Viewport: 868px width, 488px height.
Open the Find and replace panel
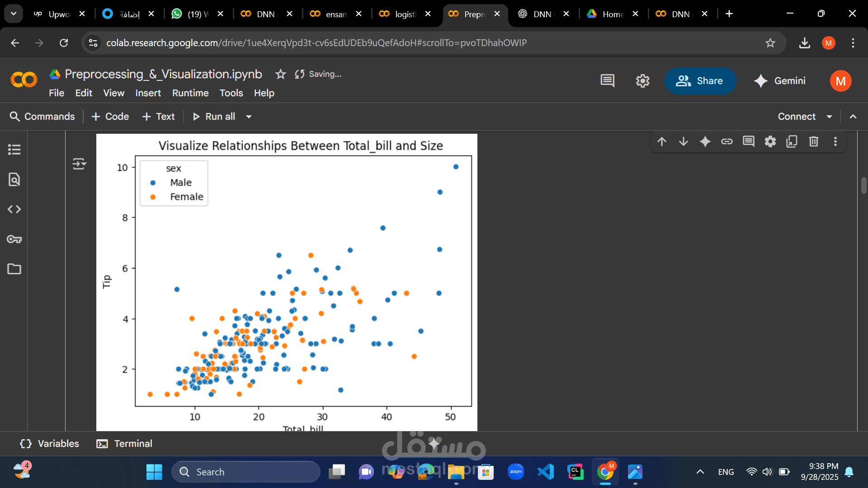pyautogui.click(x=14, y=179)
